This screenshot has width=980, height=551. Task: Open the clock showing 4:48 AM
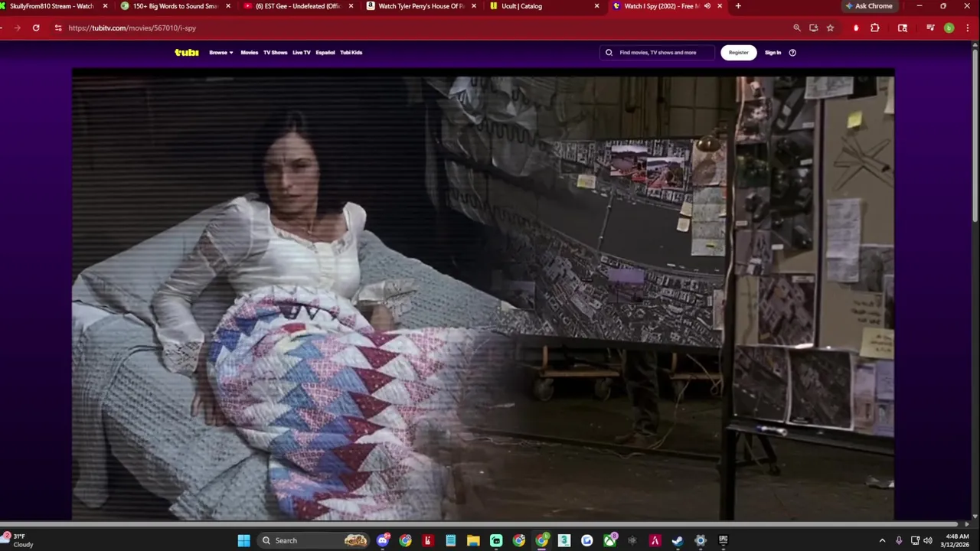point(957,540)
